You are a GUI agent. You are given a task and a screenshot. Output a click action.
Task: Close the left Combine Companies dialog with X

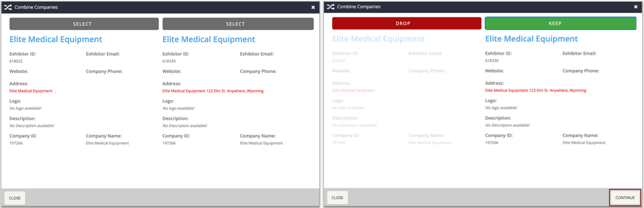click(x=313, y=7)
